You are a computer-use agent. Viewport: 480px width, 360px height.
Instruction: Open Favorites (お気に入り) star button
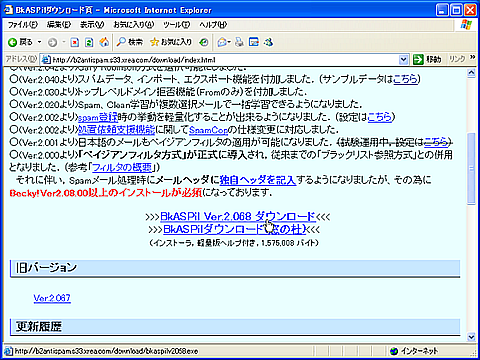click(171, 42)
